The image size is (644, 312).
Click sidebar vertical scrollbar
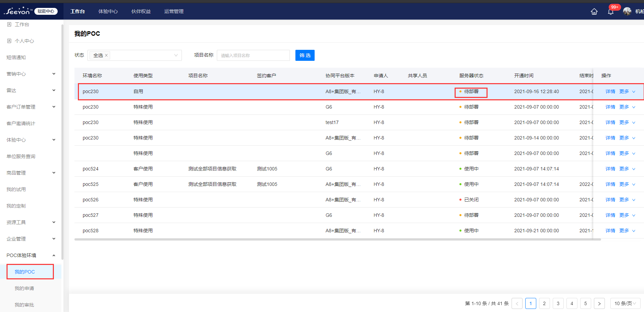(x=62, y=142)
